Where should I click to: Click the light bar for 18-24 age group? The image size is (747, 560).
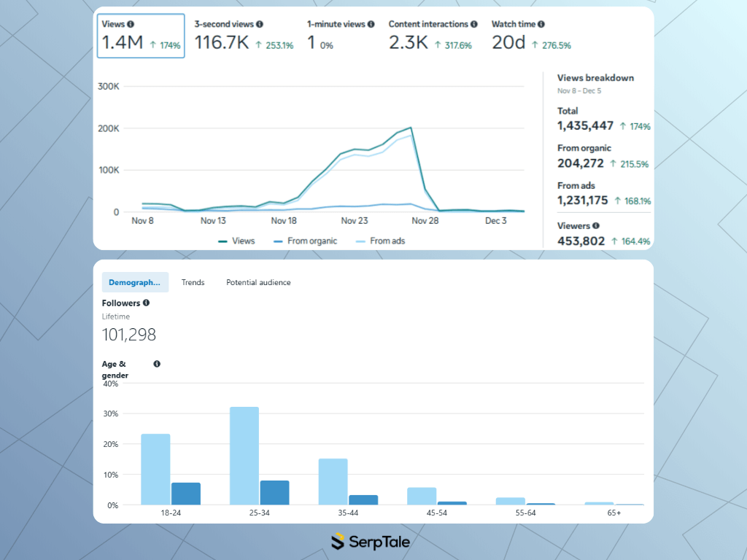pos(156,469)
